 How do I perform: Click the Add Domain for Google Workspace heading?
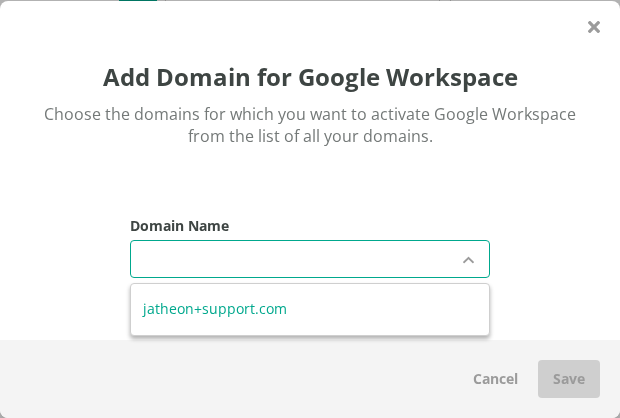[x=310, y=78]
